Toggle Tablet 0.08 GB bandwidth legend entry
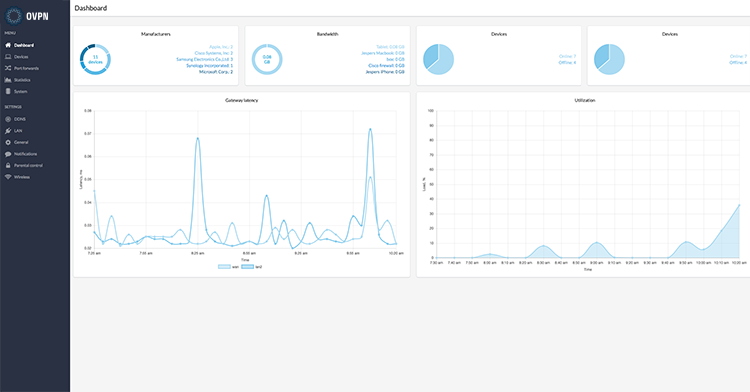The width and height of the screenshot is (750, 392). 390,47
